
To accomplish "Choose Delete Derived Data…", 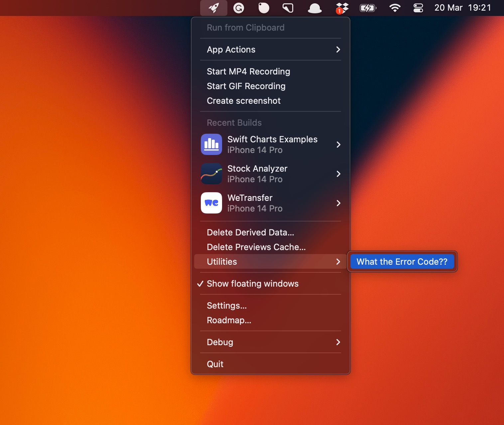I will pyautogui.click(x=250, y=232).
